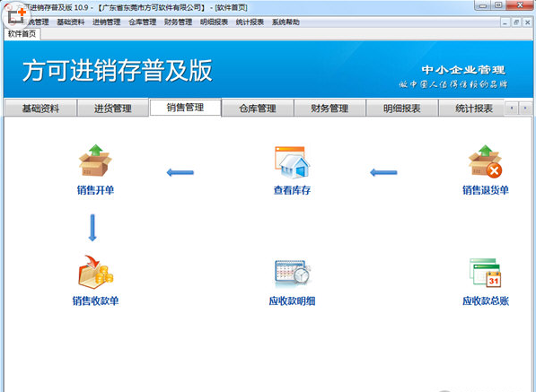Open the 应收款明细 calendar clock icon

[x=293, y=273]
